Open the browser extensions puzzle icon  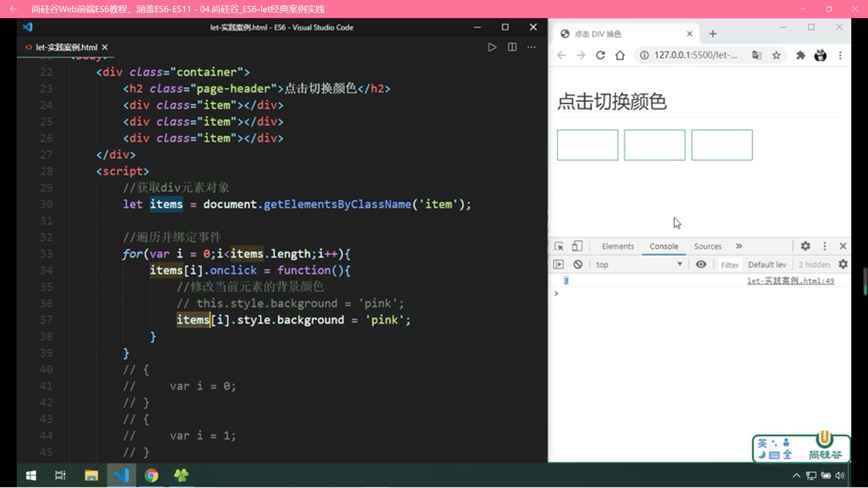(800, 55)
